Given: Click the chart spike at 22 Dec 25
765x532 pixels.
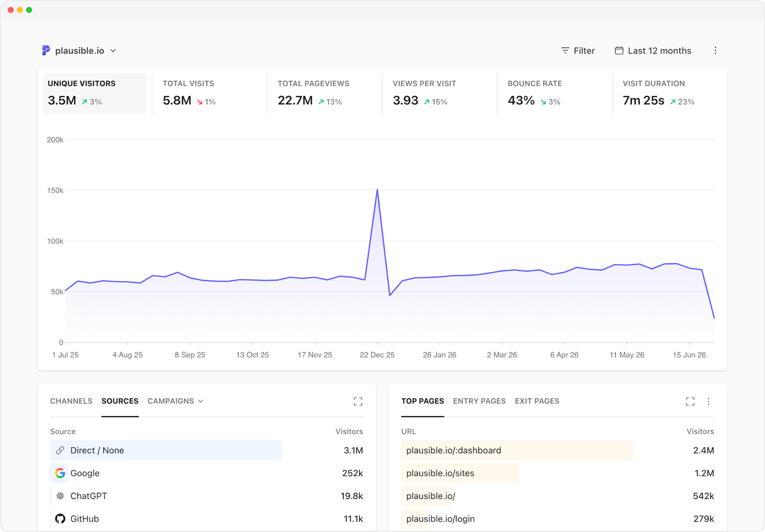Looking at the screenshot, I should click(x=377, y=190).
